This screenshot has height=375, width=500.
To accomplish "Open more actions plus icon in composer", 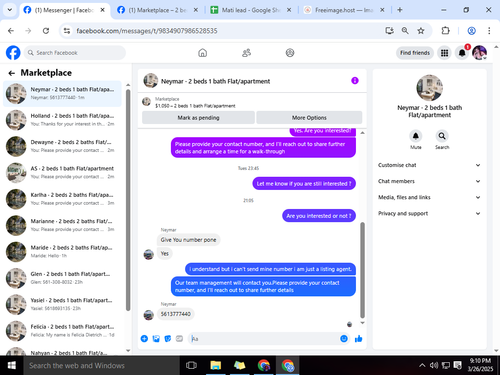I will [x=144, y=339].
